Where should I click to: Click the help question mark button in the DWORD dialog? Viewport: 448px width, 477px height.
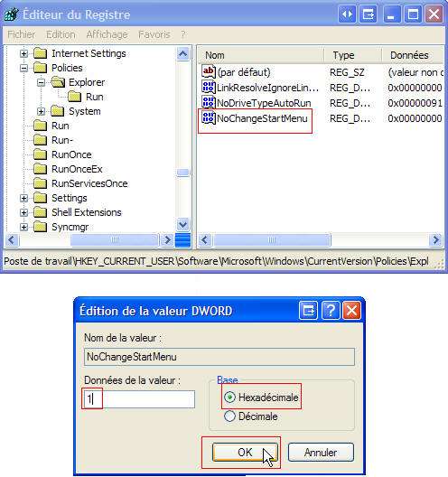331,311
